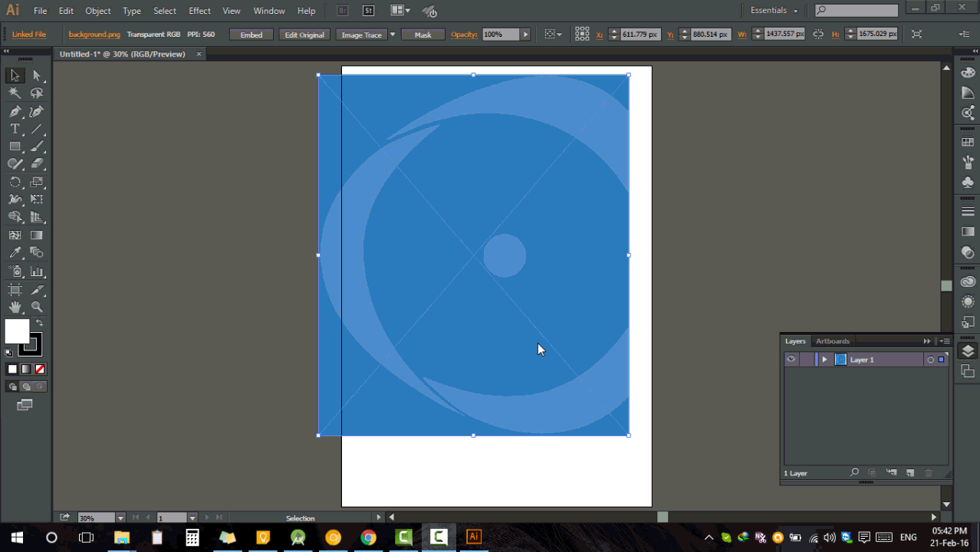
Task: Open the Essentials workspace dropdown
Action: [x=774, y=11]
